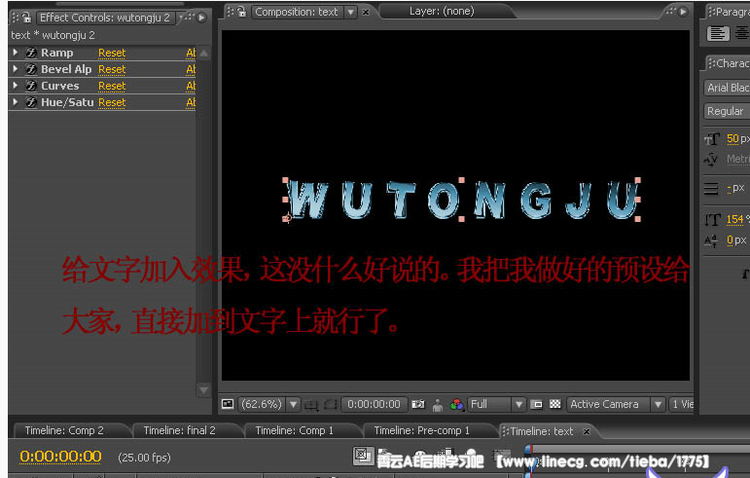Viewport: 750px width, 478px height.
Task: Expand the Curves effect properties
Action: 15,86
